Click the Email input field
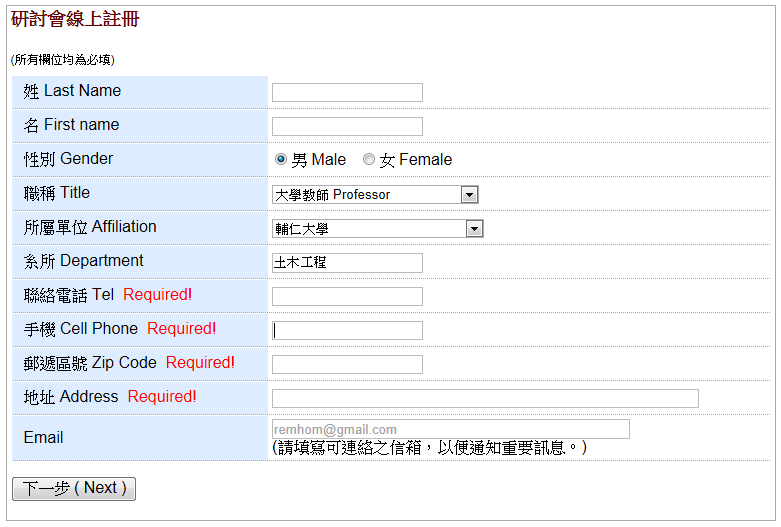Viewport: 781px width, 527px height. tap(450, 429)
